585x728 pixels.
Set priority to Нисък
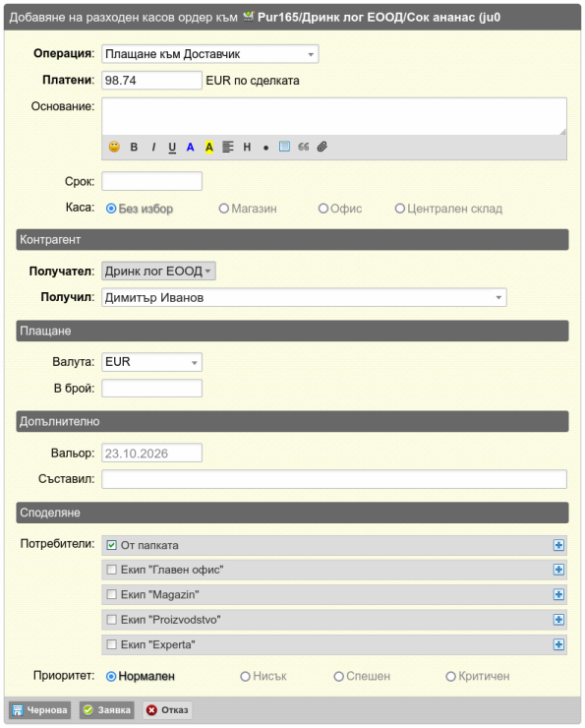tap(245, 677)
